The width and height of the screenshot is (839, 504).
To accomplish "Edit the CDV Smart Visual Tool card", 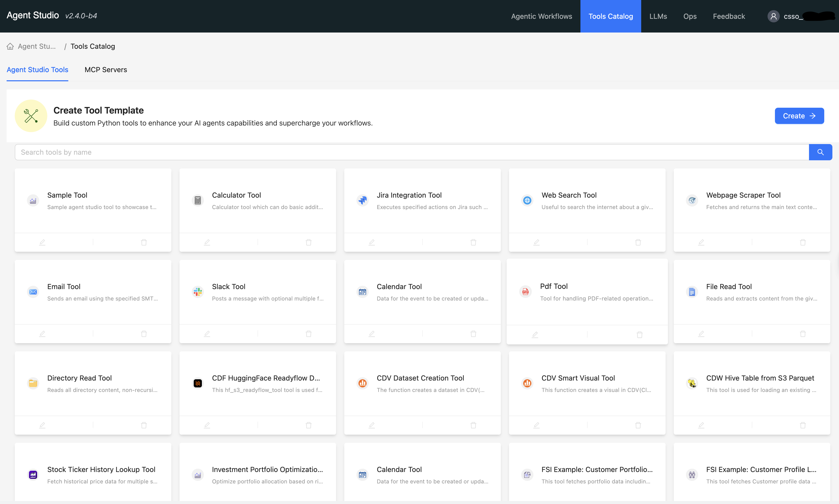I will pyautogui.click(x=536, y=425).
